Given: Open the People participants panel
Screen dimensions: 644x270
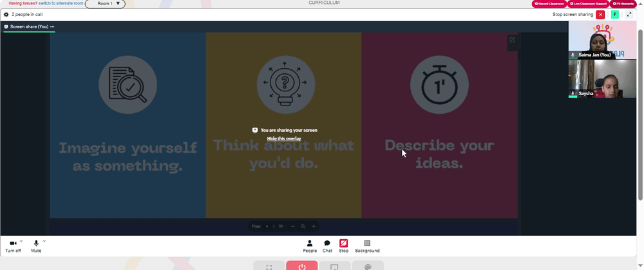Looking at the screenshot, I should coord(310,246).
